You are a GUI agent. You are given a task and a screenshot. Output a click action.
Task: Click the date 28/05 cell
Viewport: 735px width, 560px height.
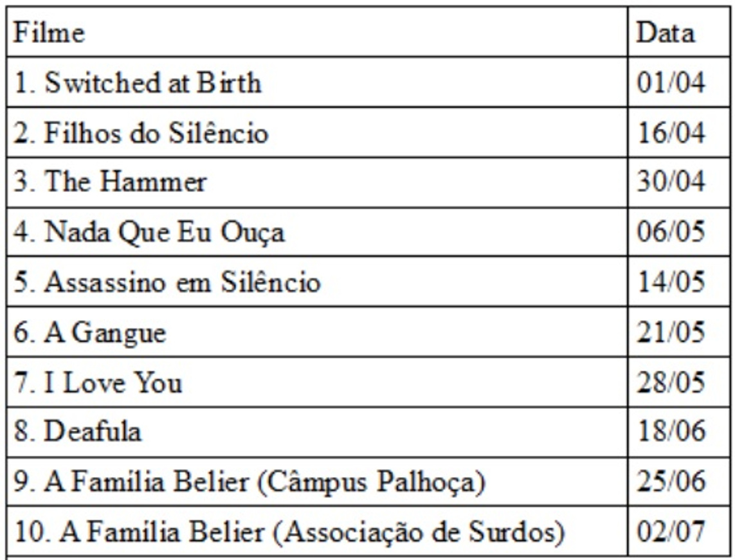pos(671,383)
